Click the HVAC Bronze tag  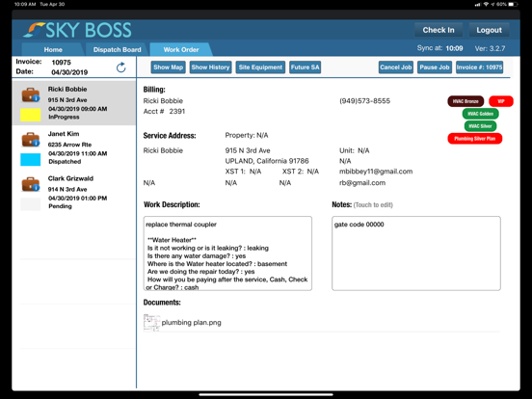465,101
